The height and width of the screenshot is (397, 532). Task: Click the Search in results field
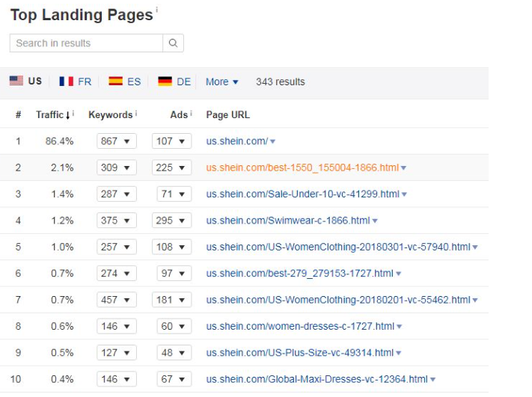(x=87, y=43)
